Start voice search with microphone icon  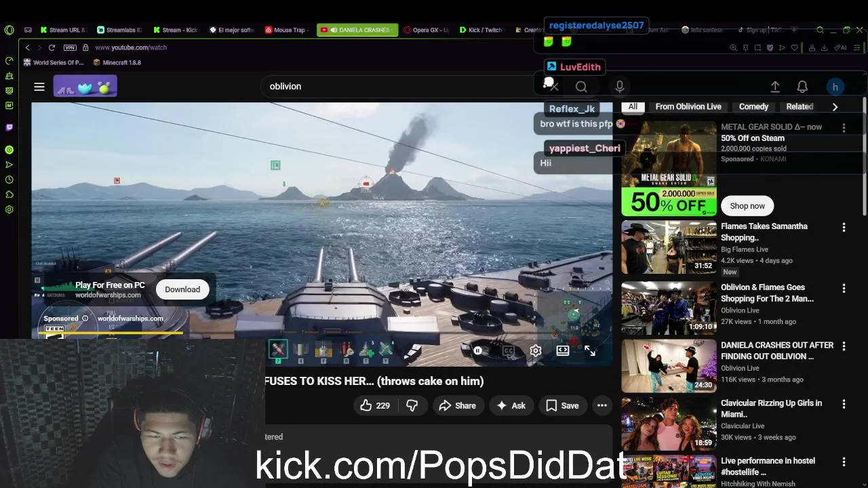pyautogui.click(x=619, y=87)
